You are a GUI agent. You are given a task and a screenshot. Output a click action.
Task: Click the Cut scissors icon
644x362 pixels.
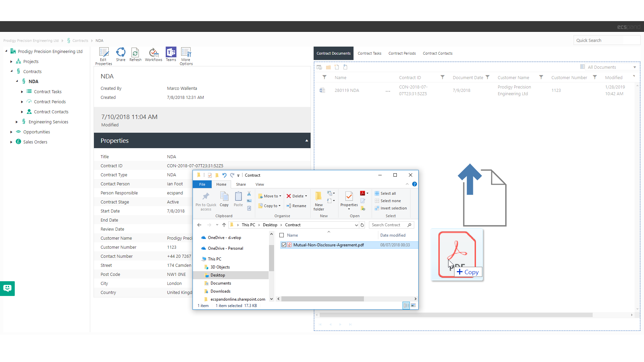(x=249, y=193)
